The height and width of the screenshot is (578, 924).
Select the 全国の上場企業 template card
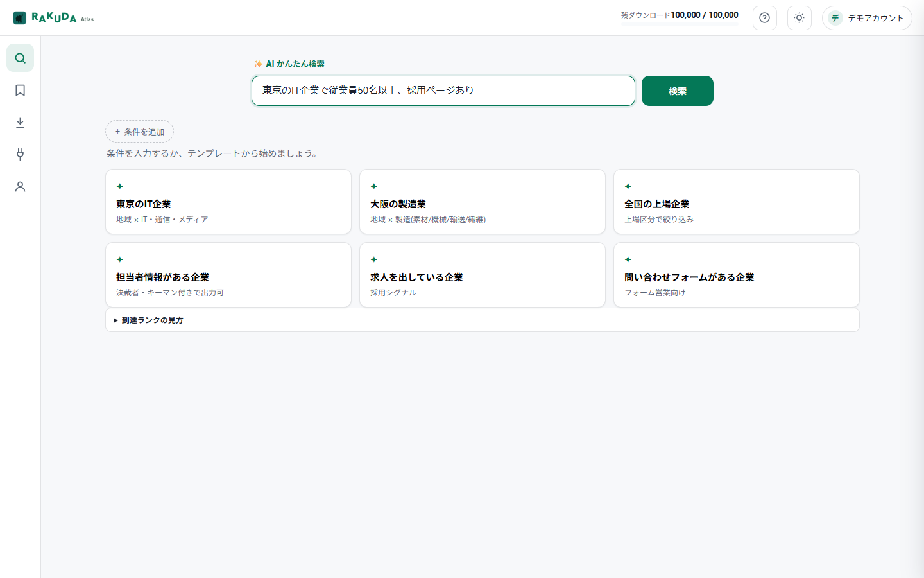[x=737, y=202]
